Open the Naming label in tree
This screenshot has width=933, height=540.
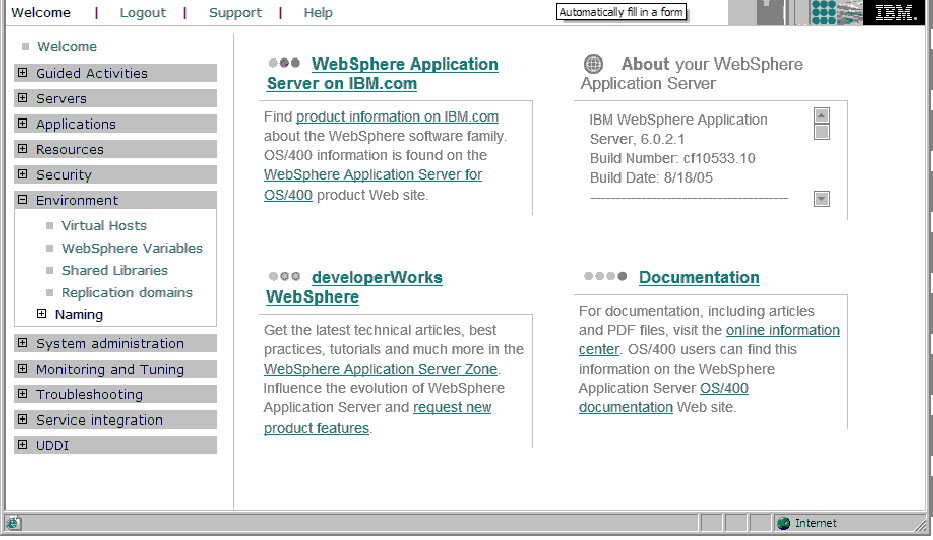click(79, 315)
